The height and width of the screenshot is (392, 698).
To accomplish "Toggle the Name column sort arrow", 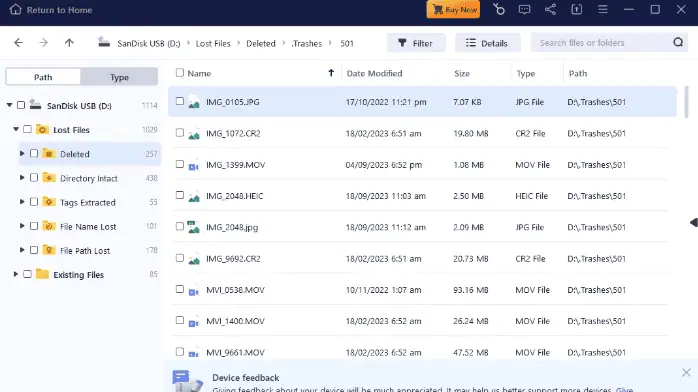I will [331, 73].
